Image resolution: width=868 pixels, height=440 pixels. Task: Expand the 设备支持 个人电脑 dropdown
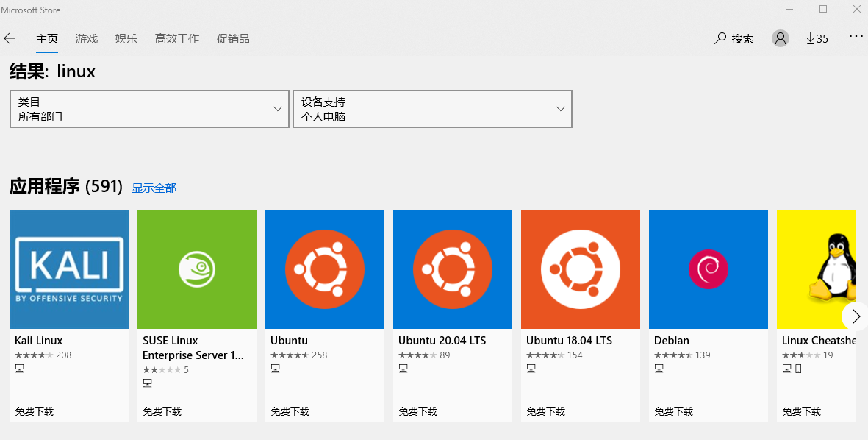432,109
